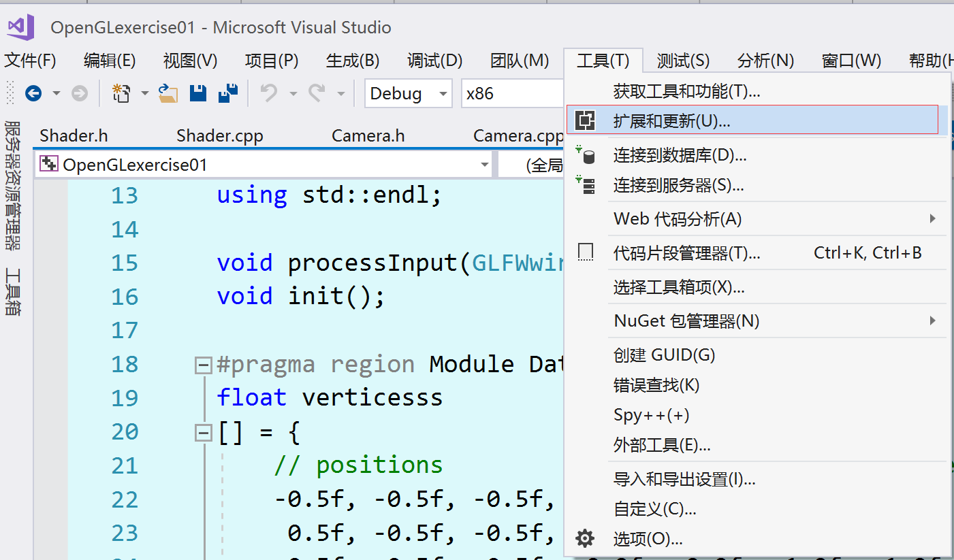The image size is (954, 560).
Task: Click the gear icon beside 选项
Action: (585, 539)
